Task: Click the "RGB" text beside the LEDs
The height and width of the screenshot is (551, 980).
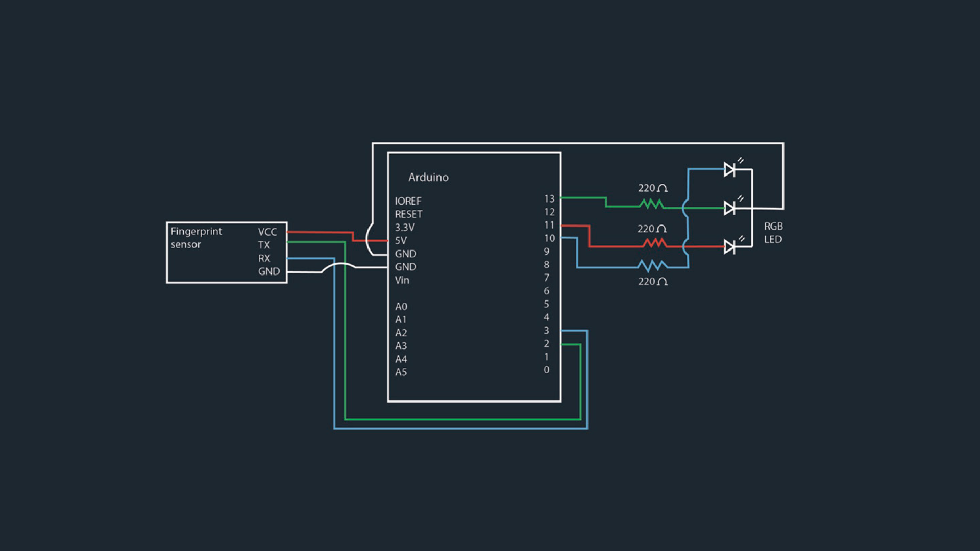Action: pos(773,226)
